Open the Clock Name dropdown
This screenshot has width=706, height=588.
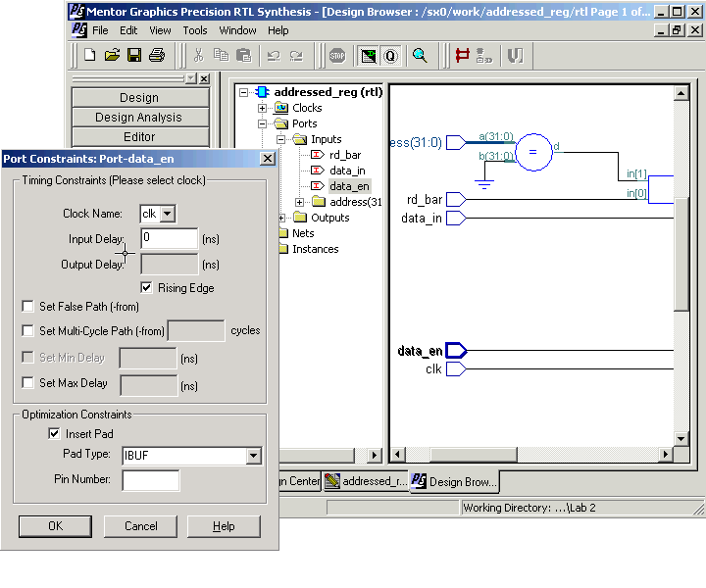click(168, 214)
